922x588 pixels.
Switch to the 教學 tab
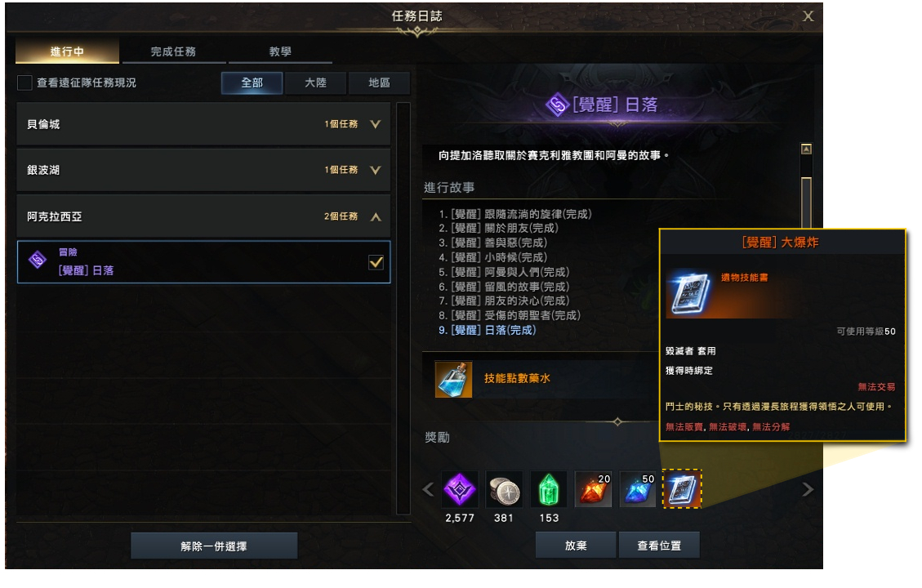pos(280,51)
